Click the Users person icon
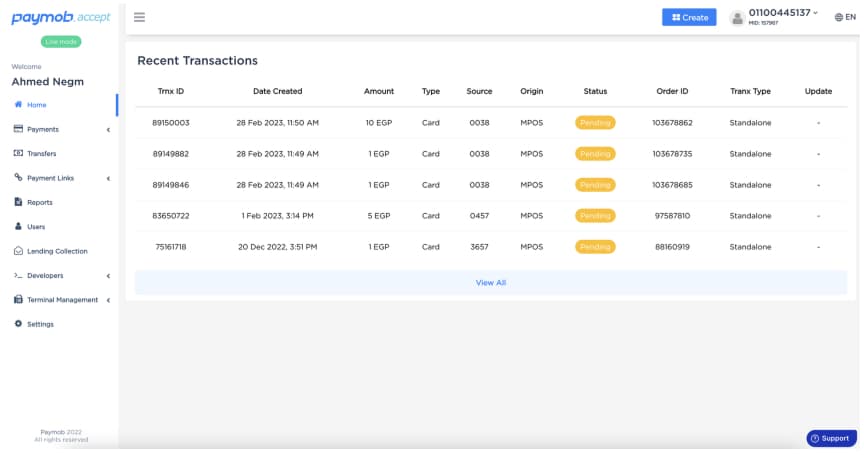The image size is (864, 455). coord(18,226)
